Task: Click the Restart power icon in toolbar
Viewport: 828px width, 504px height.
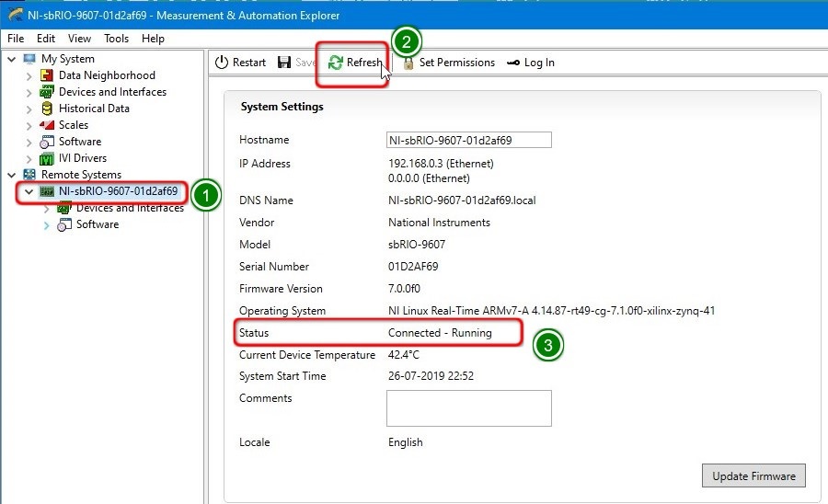Action: coord(221,63)
